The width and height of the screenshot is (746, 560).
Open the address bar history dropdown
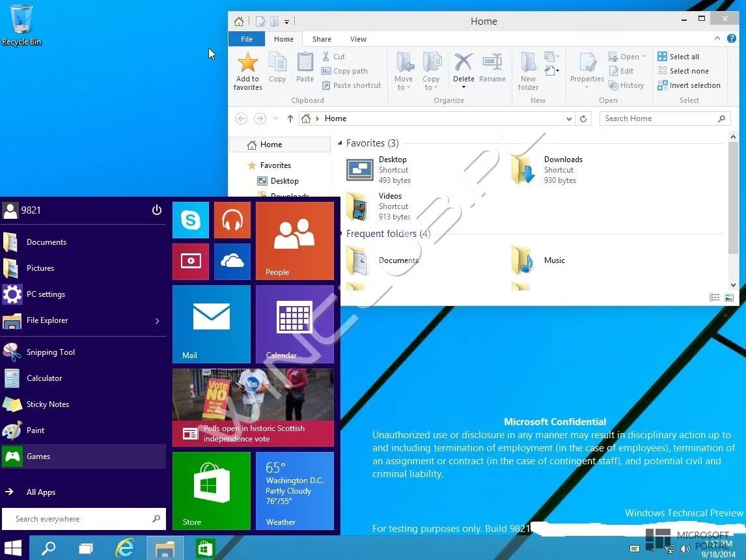point(570,118)
